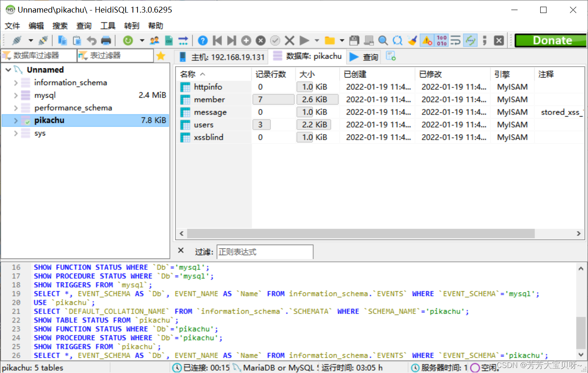Click the dark close tab X icon
This screenshot has width=588, height=373.
499,40
